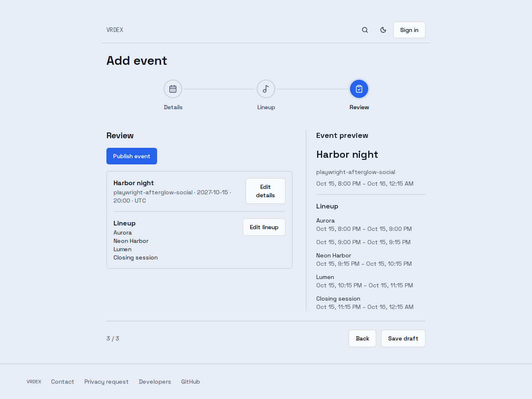
Task: Publish the event
Action: click(132, 156)
